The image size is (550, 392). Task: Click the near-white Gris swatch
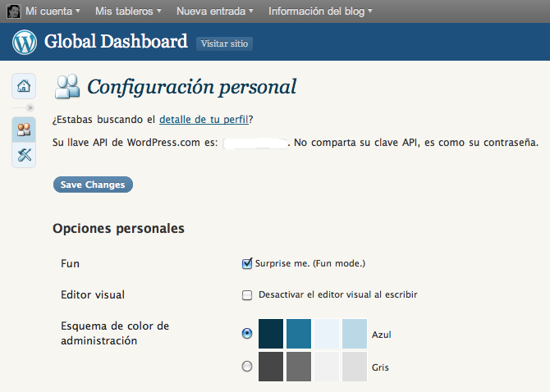(x=327, y=367)
